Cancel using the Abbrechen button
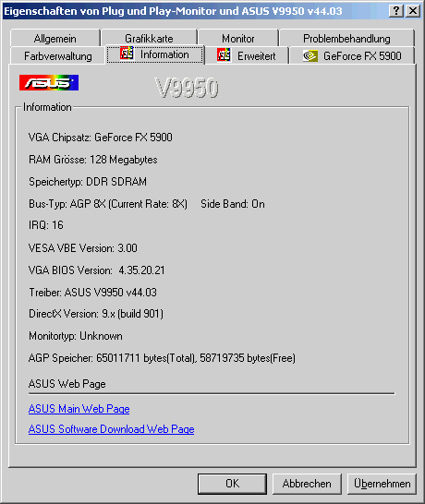425x504 pixels. [307, 484]
